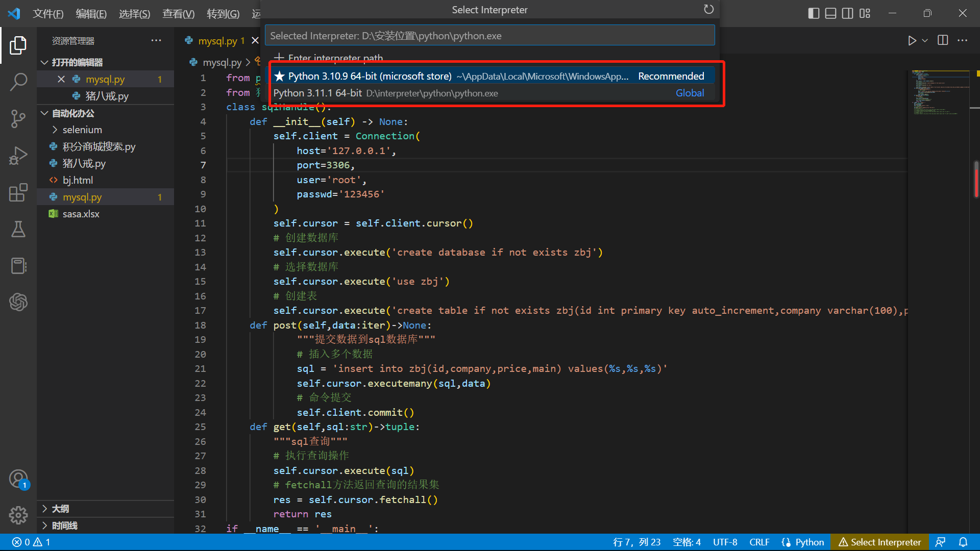The width and height of the screenshot is (980, 551).
Task: Click the ChatGPT extension icon
Action: pos(18,302)
